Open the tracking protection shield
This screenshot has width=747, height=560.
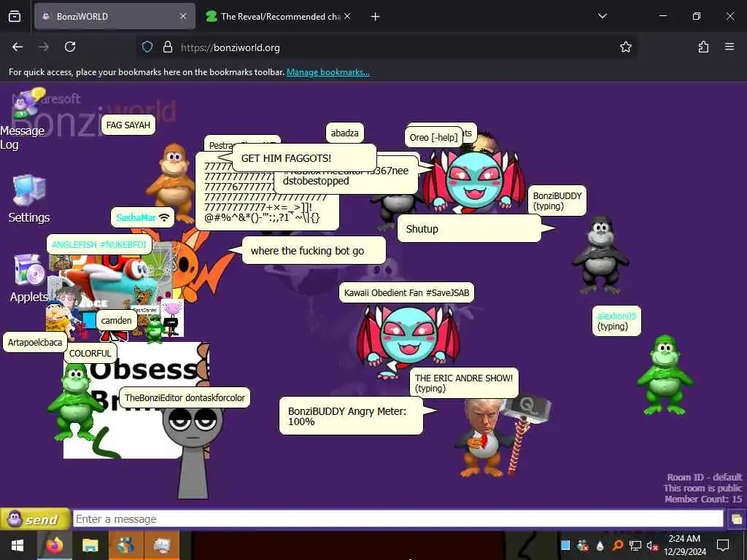(x=147, y=47)
